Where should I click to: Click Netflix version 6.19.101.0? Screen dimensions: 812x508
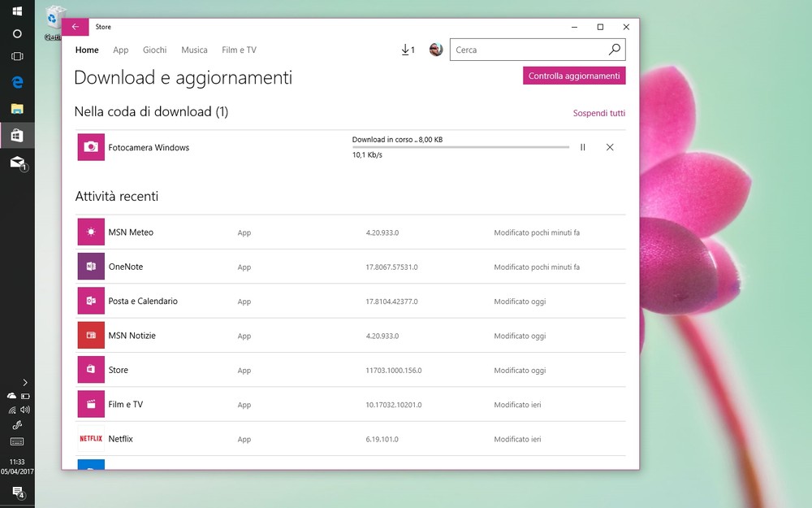pos(382,439)
